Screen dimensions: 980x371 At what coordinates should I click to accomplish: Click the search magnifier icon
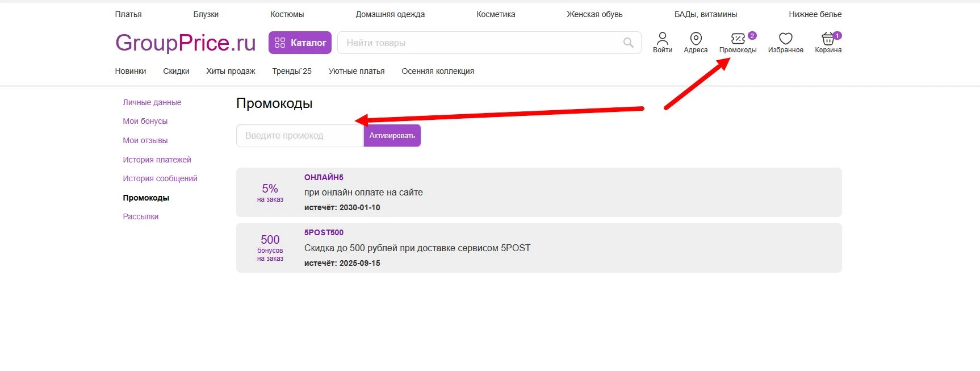point(628,43)
